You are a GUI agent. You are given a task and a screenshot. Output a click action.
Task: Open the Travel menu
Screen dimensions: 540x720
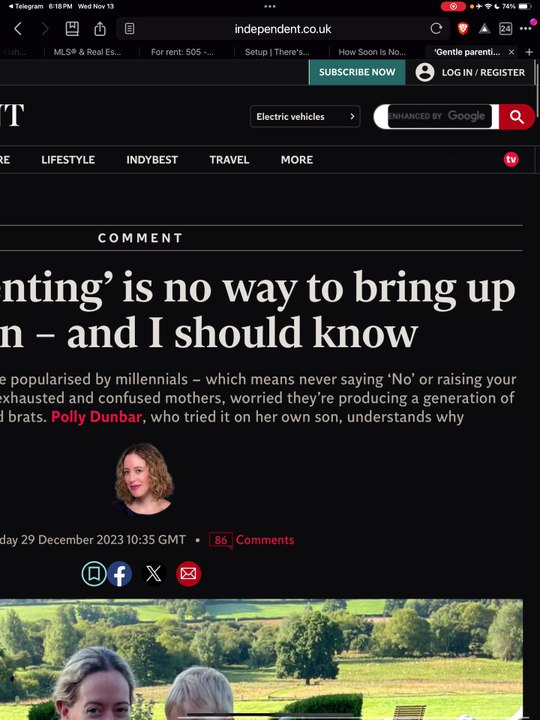(229, 159)
